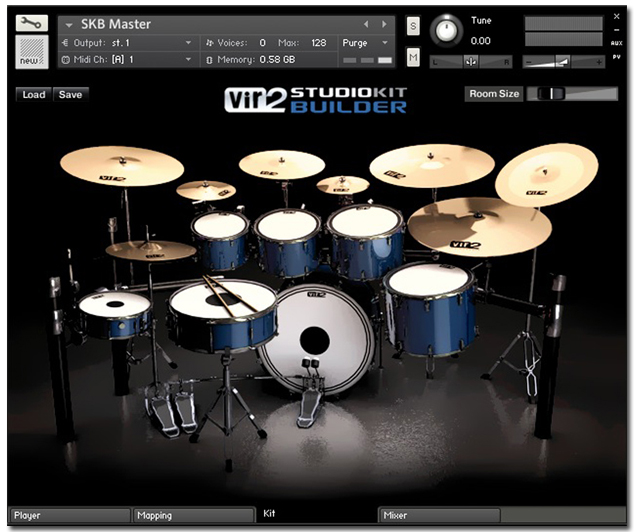This screenshot has width=634, height=532.
Task: Open the Purge dropdown menu
Action: coord(365,43)
